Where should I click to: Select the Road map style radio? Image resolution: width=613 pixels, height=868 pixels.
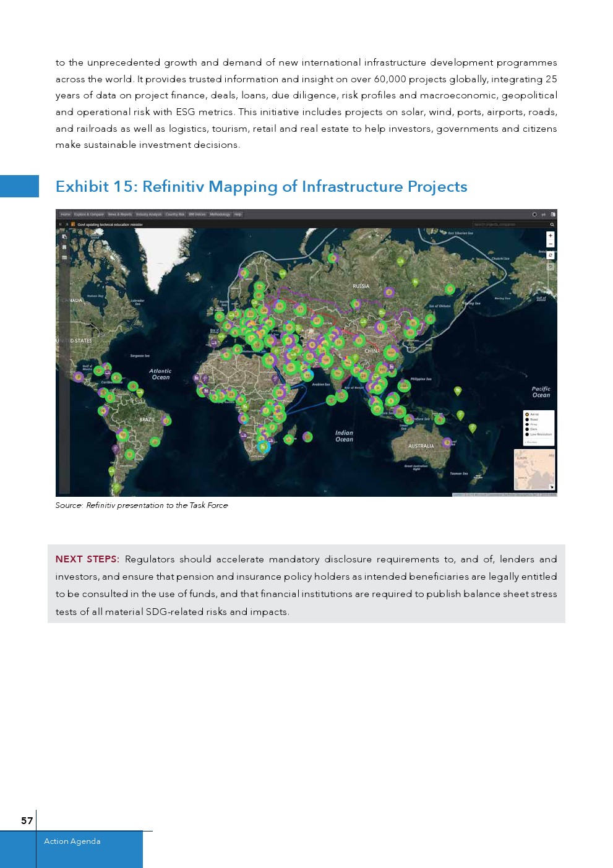[527, 419]
